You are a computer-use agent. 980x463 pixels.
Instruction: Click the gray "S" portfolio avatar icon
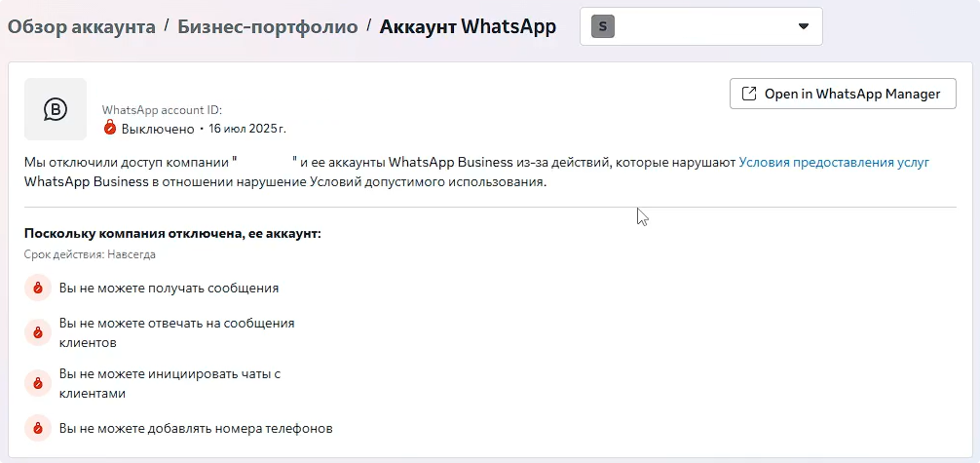coord(603,26)
